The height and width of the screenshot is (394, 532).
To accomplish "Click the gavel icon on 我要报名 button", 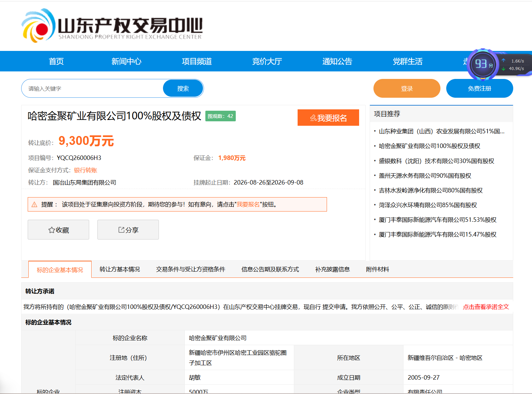I will point(313,118).
